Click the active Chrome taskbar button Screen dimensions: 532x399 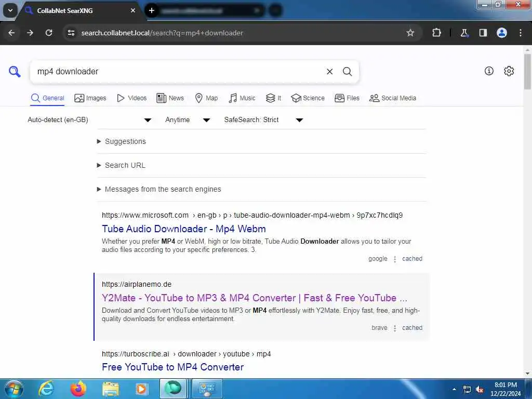pyautogui.click(x=173, y=389)
